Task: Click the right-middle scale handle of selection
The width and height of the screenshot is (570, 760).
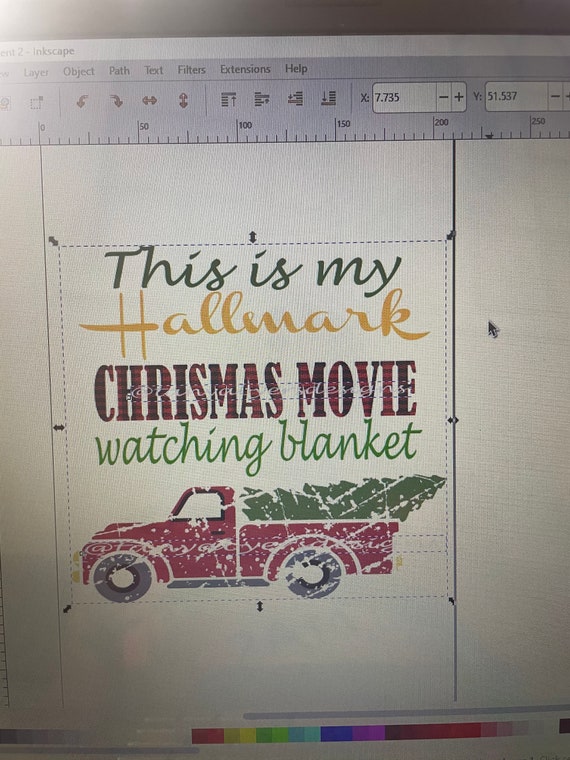Action: [452, 420]
